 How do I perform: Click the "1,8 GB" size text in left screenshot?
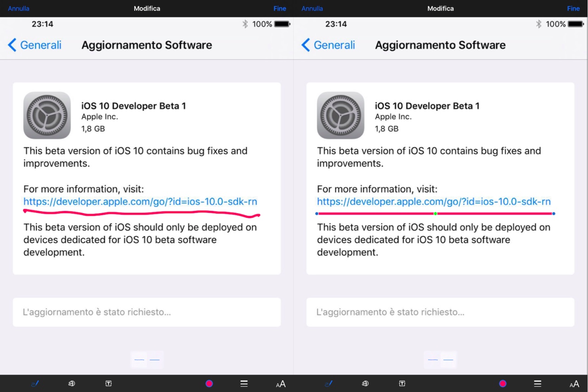click(x=93, y=129)
